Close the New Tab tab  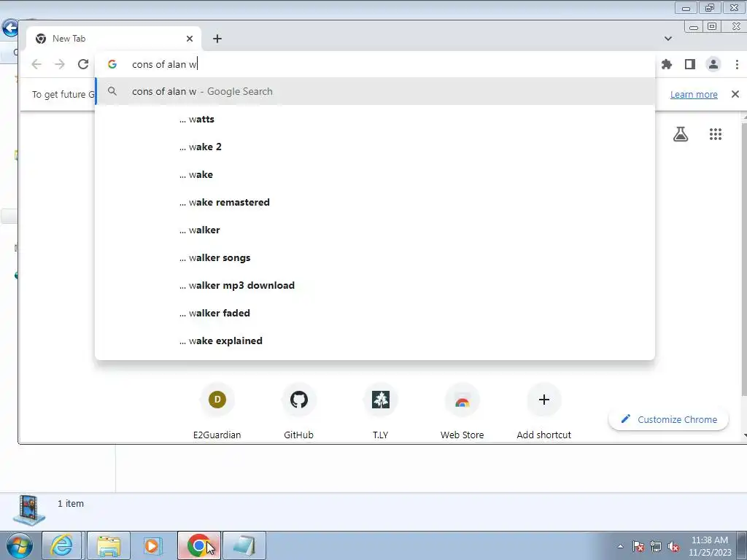coord(190,39)
